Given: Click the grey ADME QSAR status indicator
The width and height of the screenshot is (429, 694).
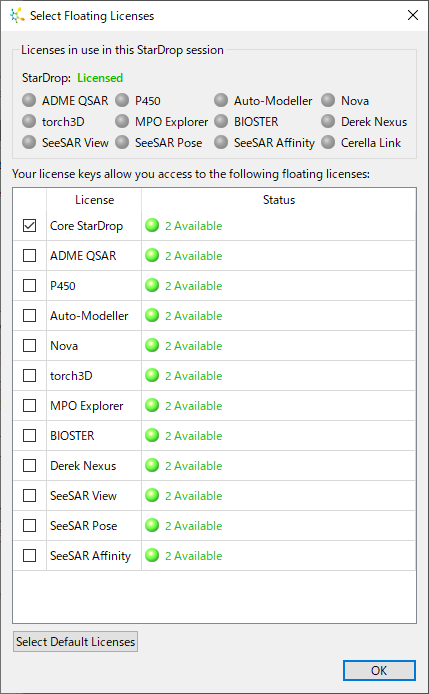Looking at the screenshot, I should coord(29,100).
